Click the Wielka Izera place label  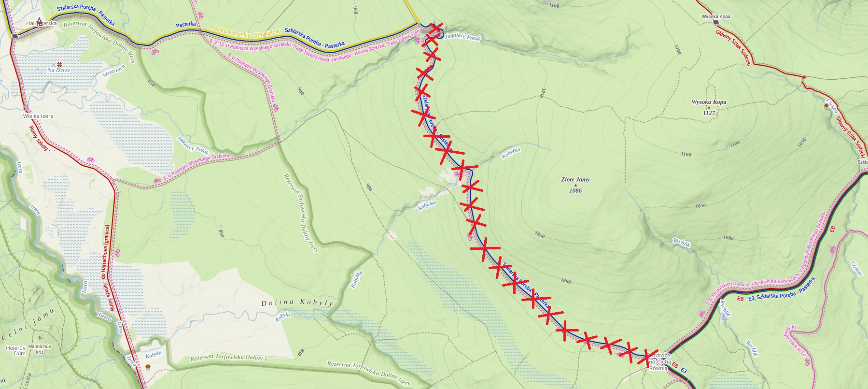coord(38,116)
